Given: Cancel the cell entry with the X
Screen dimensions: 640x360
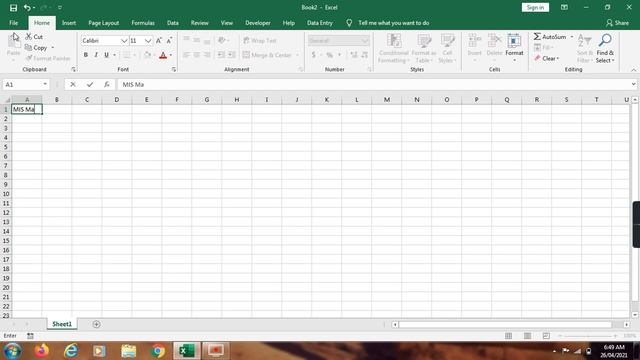Looking at the screenshot, I should pos(73,84).
